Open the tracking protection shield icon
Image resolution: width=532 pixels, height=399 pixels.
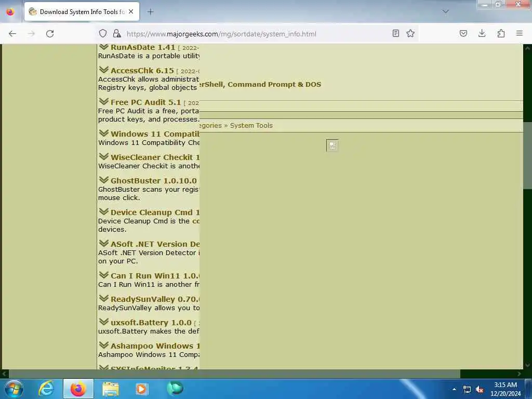[103, 33]
